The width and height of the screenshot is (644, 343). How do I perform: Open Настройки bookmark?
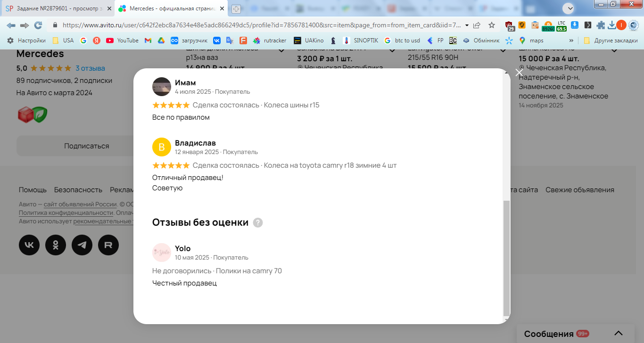coord(26,41)
